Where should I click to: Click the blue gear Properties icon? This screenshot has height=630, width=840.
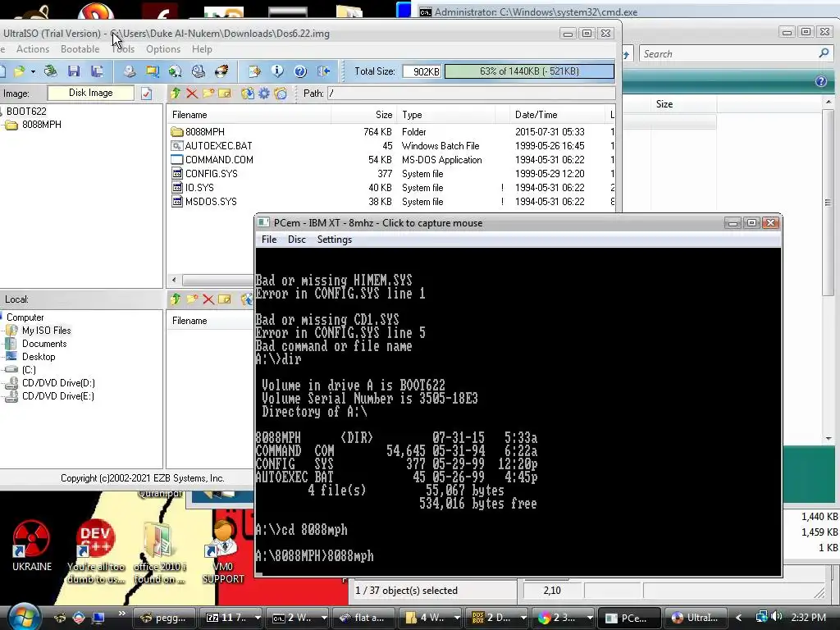point(264,94)
